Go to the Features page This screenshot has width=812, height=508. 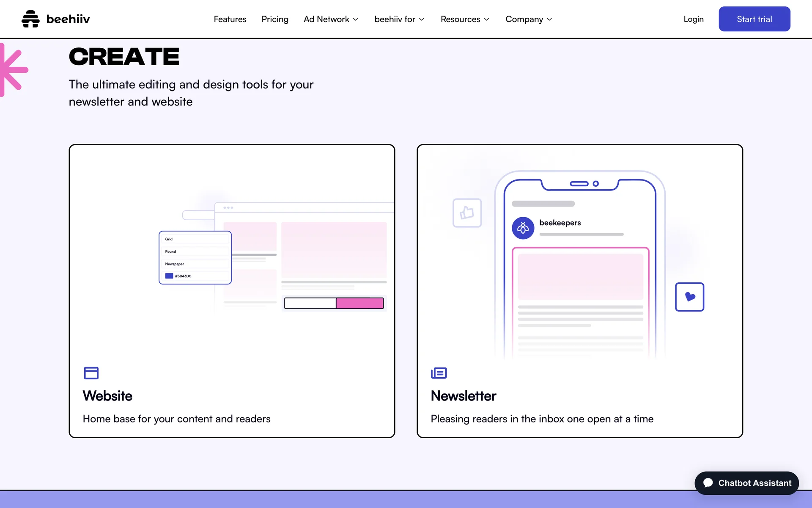pyautogui.click(x=230, y=19)
